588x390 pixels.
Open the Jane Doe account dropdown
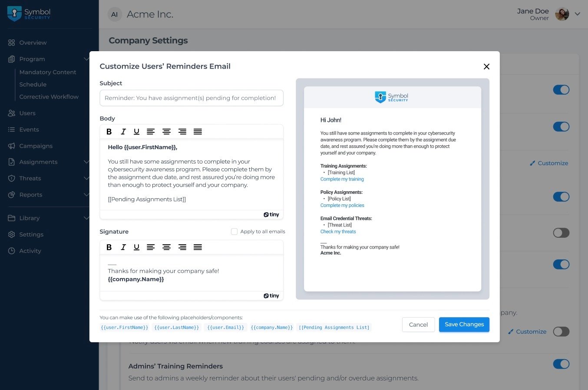577,14
